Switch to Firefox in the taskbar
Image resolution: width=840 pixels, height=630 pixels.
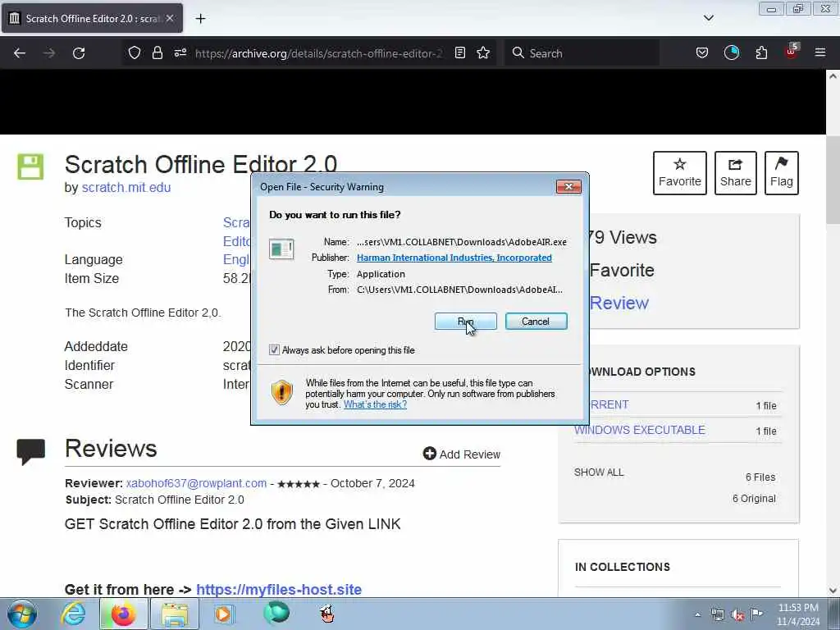click(123, 614)
